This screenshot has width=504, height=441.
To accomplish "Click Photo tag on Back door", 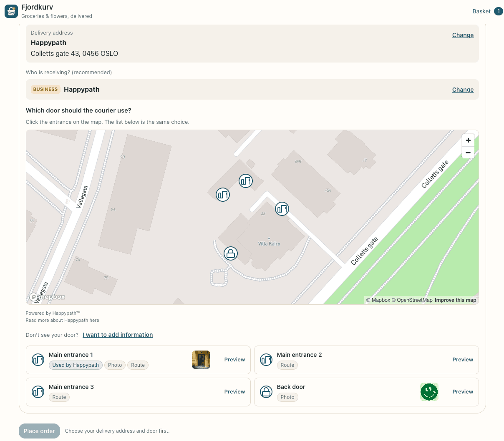I will (287, 397).
